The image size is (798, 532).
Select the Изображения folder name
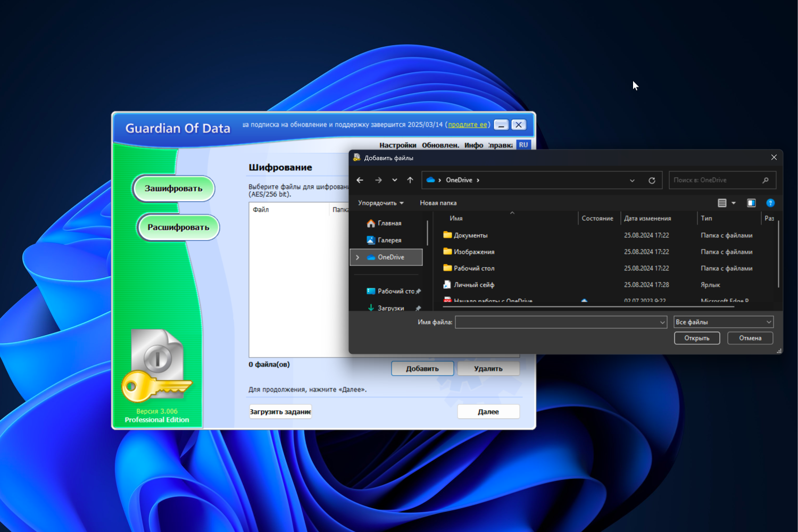474,252
